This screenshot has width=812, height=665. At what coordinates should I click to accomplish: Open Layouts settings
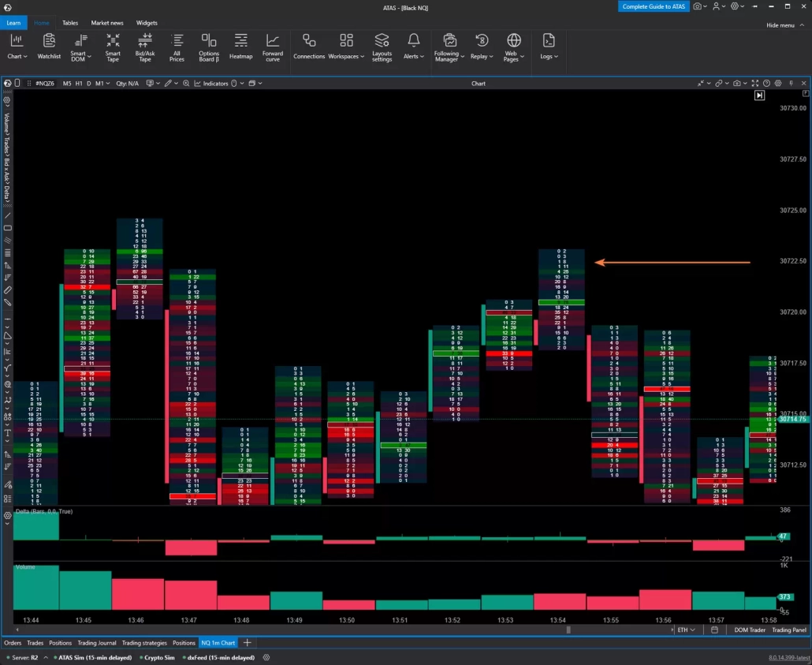(x=382, y=47)
